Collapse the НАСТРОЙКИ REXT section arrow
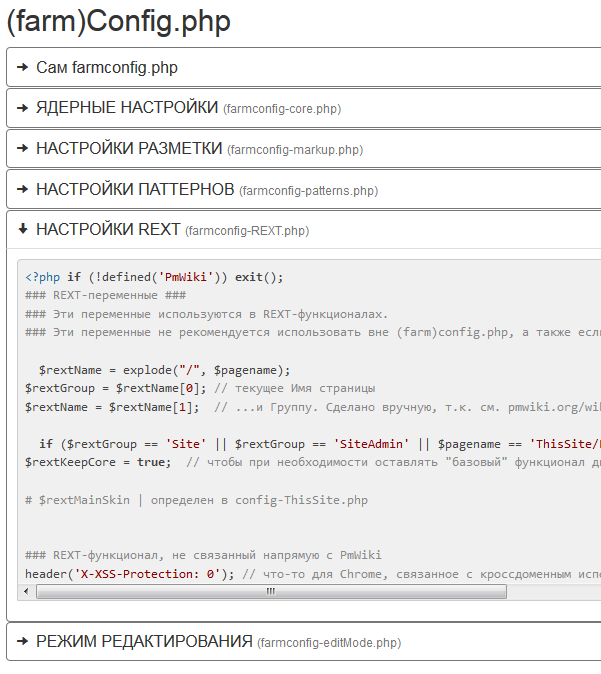 23,229
